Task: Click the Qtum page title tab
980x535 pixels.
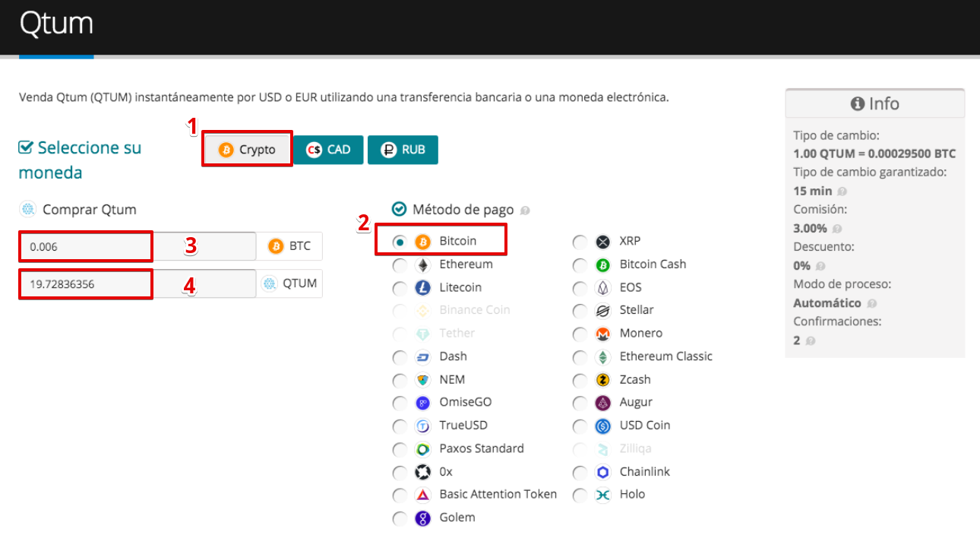Action: tap(56, 25)
